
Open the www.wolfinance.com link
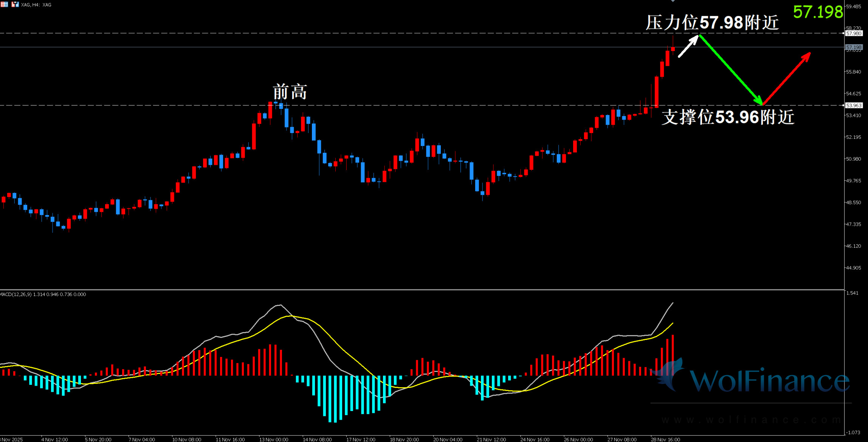(x=750, y=420)
